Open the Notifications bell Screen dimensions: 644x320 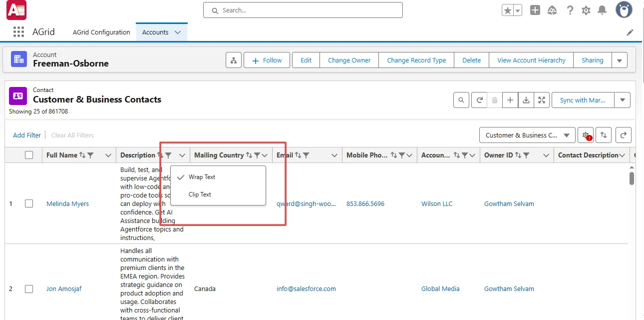pos(603,10)
